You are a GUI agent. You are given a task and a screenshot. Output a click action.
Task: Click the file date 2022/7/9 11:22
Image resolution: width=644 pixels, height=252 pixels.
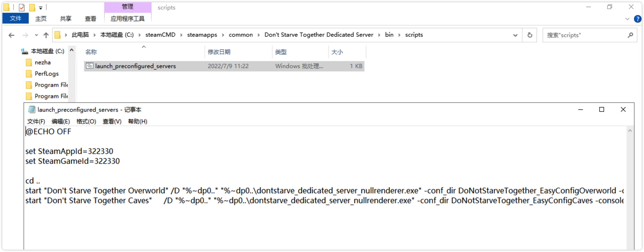tap(228, 66)
